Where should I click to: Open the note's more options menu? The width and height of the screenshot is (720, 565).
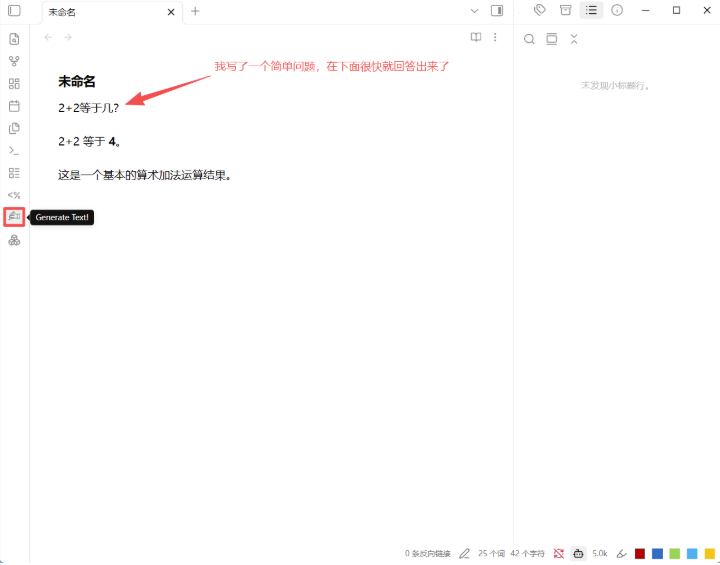click(495, 37)
